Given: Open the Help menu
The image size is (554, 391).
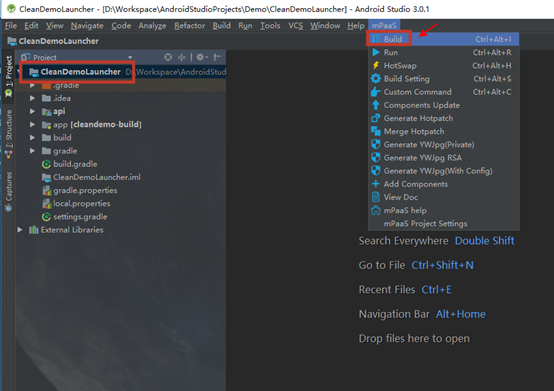Looking at the screenshot, I should pyautogui.click(x=356, y=26).
